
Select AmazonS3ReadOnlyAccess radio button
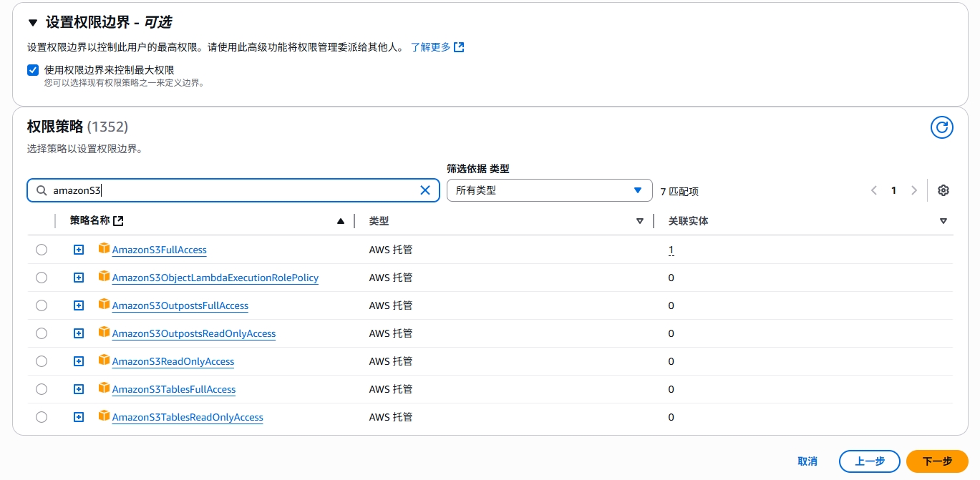(42, 361)
